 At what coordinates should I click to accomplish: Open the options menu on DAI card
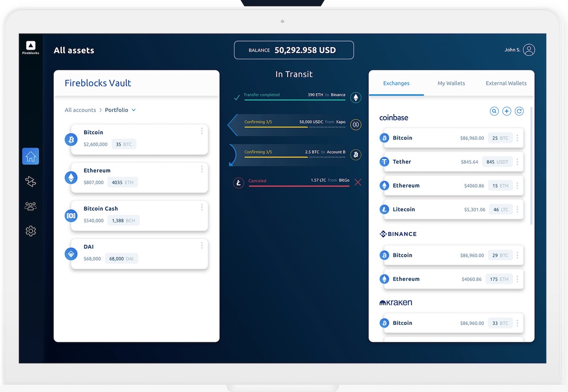coord(202,245)
